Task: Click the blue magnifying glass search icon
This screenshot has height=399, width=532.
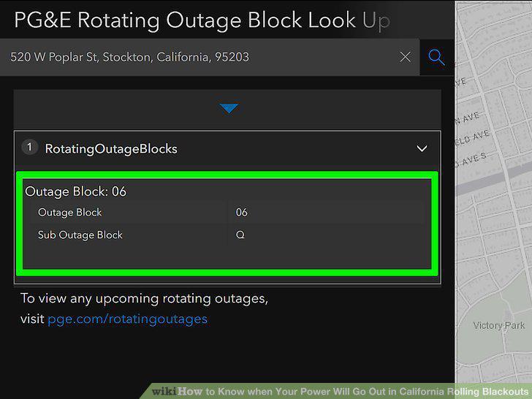Action: click(x=436, y=57)
